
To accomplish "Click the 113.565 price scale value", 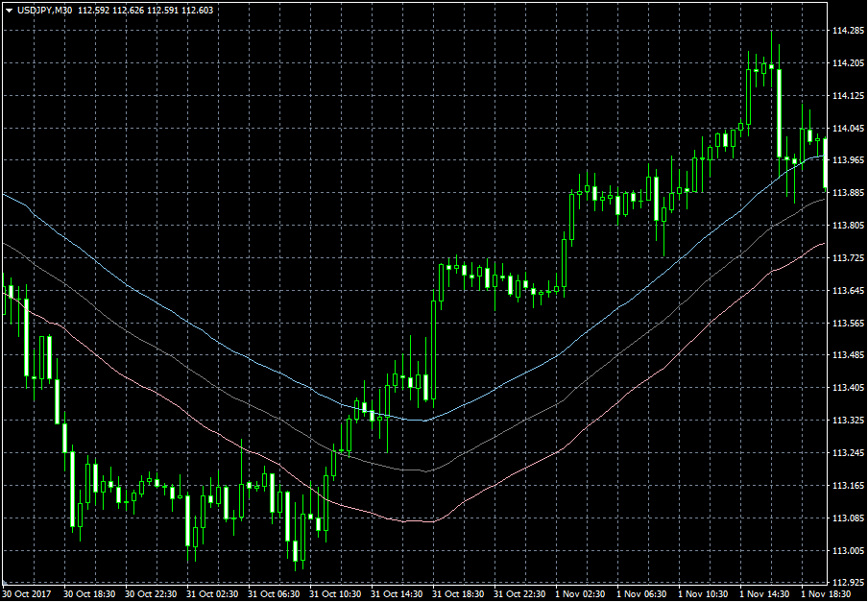I will [848, 324].
